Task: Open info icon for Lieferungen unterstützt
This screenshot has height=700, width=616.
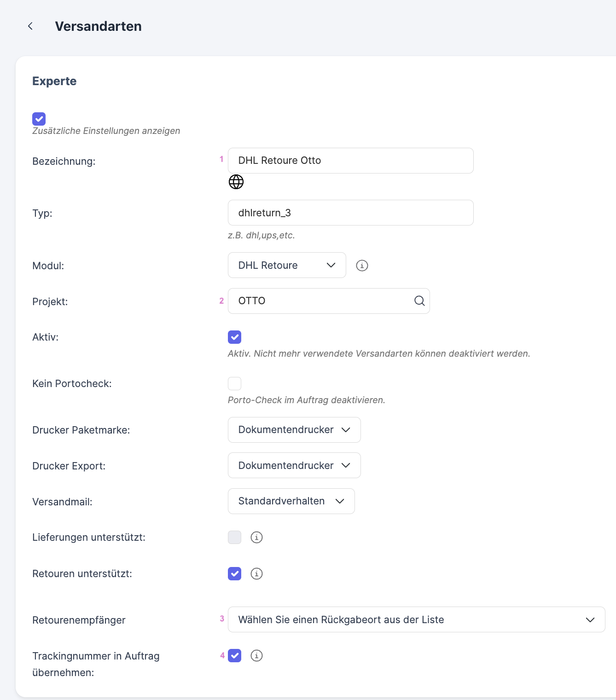Action: tap(256, 537)
